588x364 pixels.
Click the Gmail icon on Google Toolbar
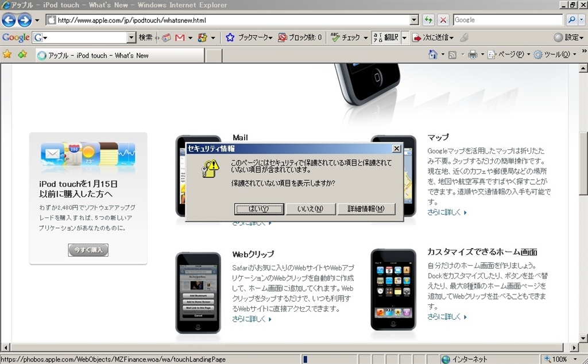click(x=180, y=37)
